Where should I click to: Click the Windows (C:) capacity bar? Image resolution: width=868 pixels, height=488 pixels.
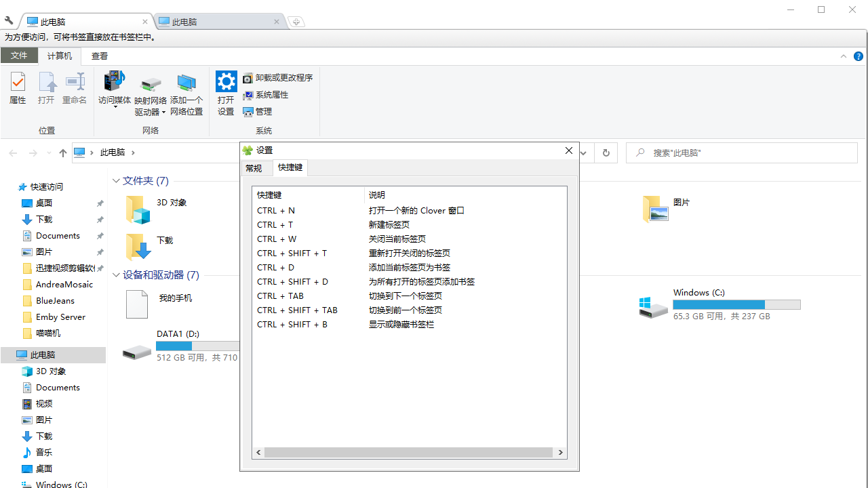[736, 304]
